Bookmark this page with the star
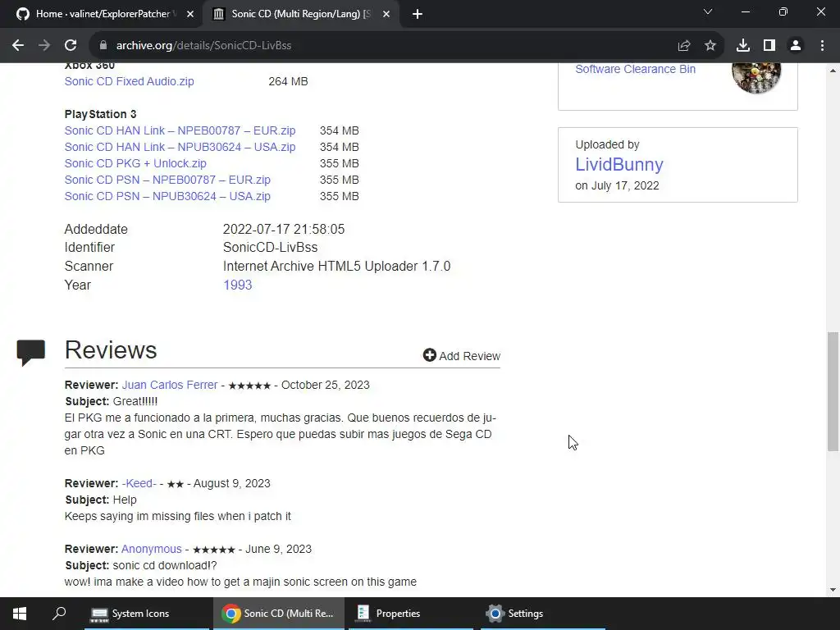The height and width of the screenshot is (630, 840). [710, 46]
